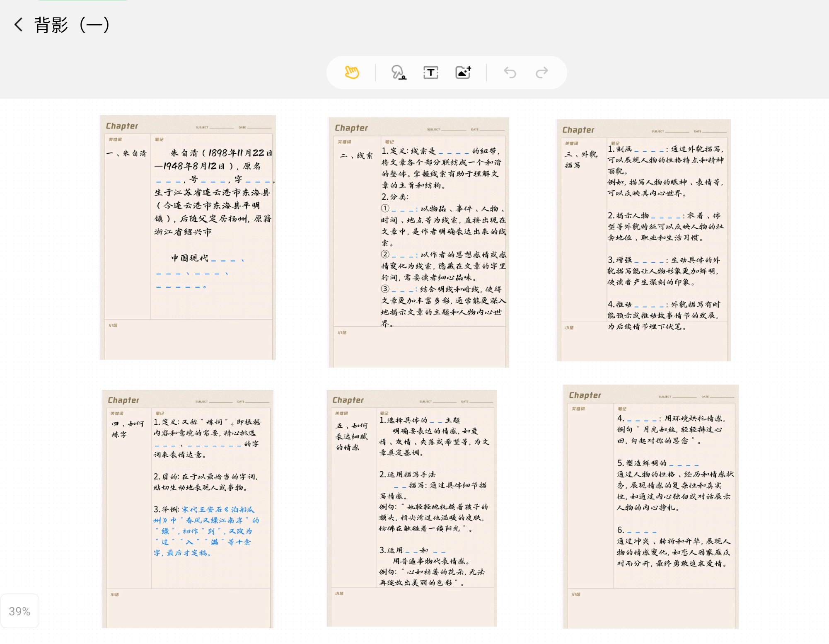Select the page starting with item 4 用环境烘托情感
This screenshot has width=829, height=644.
pos(650,506)
